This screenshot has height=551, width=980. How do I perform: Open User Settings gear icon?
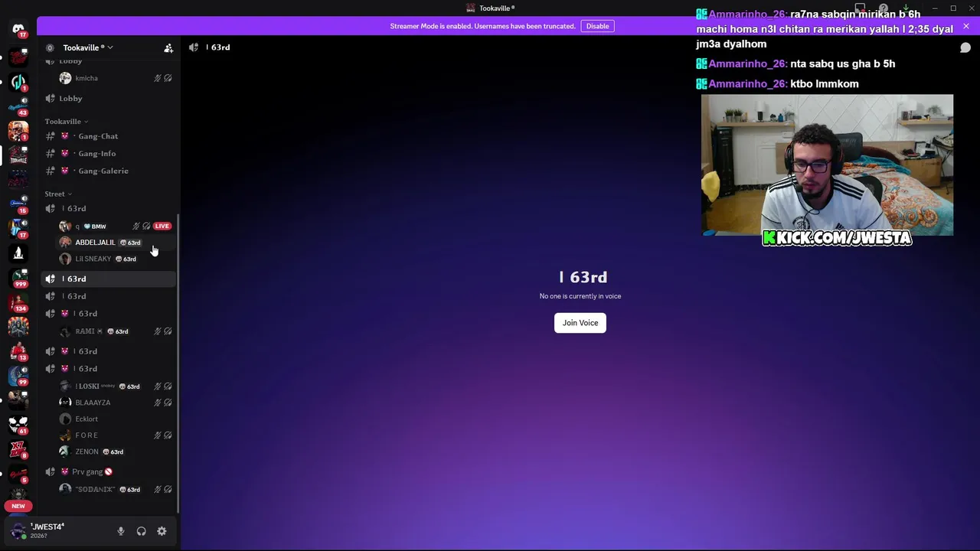[x=162, y=531]
